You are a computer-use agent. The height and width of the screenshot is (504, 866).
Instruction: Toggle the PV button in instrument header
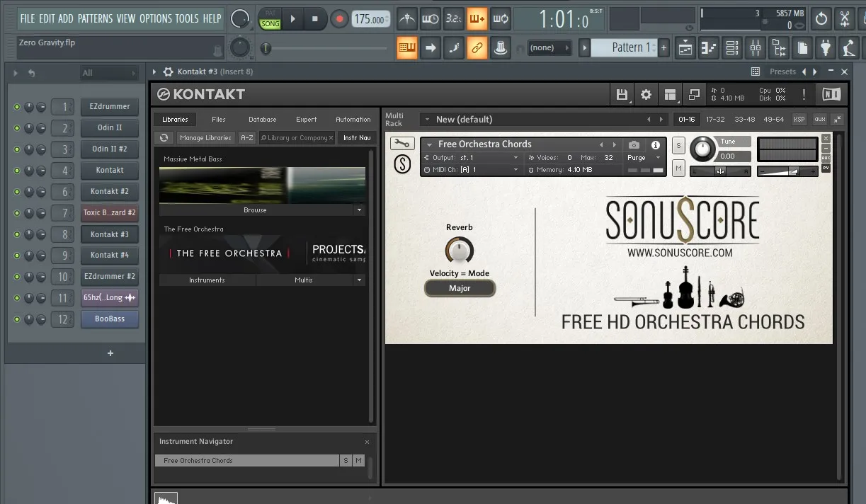click(x=826, y=168)
